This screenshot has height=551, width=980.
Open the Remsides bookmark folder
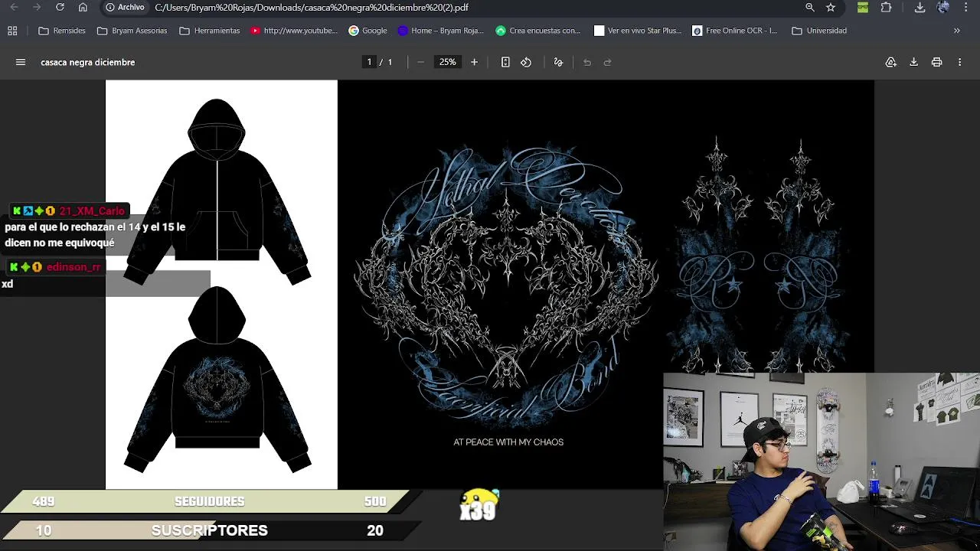[62, 31]
